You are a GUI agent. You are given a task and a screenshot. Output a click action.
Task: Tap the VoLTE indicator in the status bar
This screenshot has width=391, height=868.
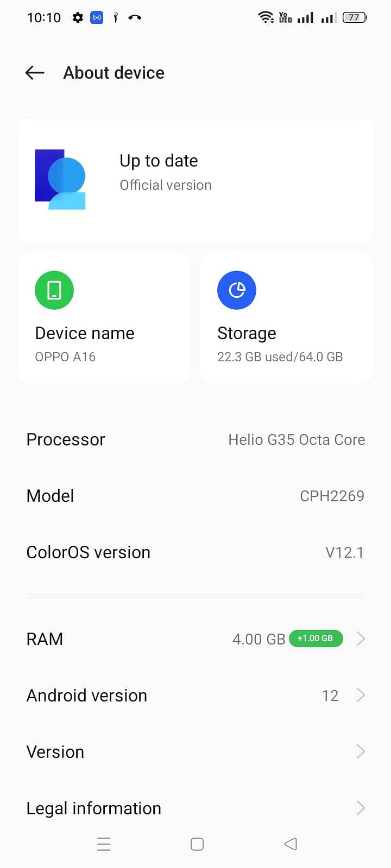tap(285, 17)
